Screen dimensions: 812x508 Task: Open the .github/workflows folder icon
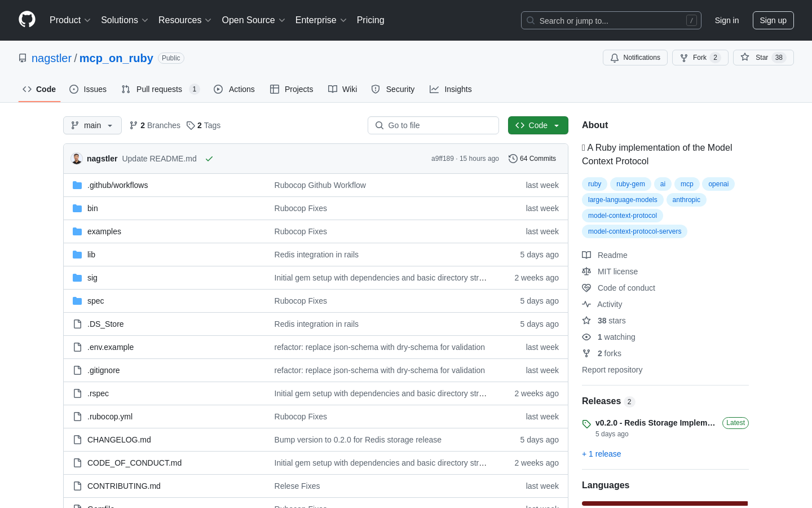77,185
